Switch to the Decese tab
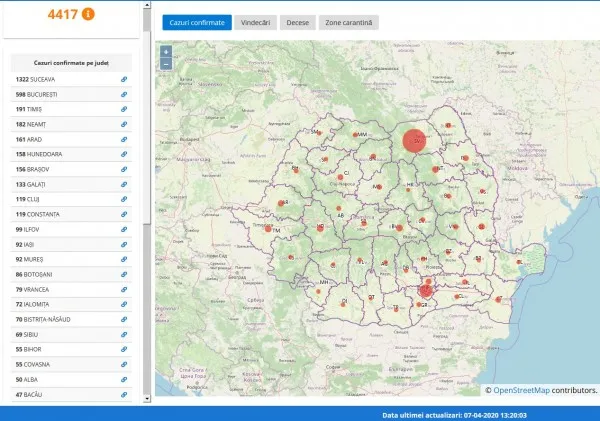This screenshot has width=600, height=421. [x=298, y=23]
